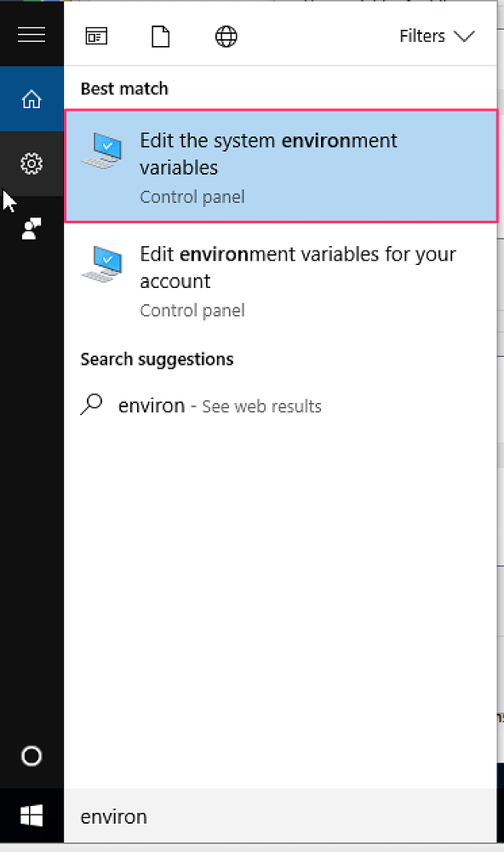Click the Cortana circle icon
Screen dimensions: 504x852
click(31, 756)
